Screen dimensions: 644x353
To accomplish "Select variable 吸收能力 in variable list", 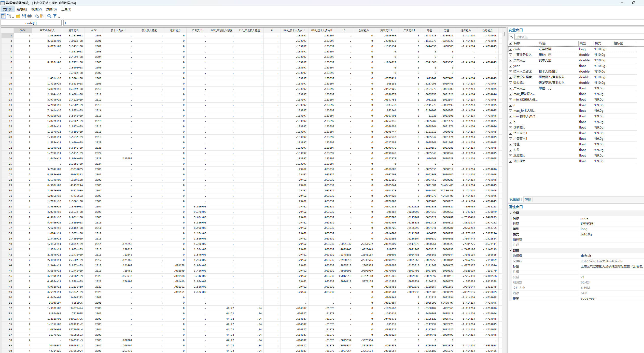I will pyautogui.click(x=519, y=83).
